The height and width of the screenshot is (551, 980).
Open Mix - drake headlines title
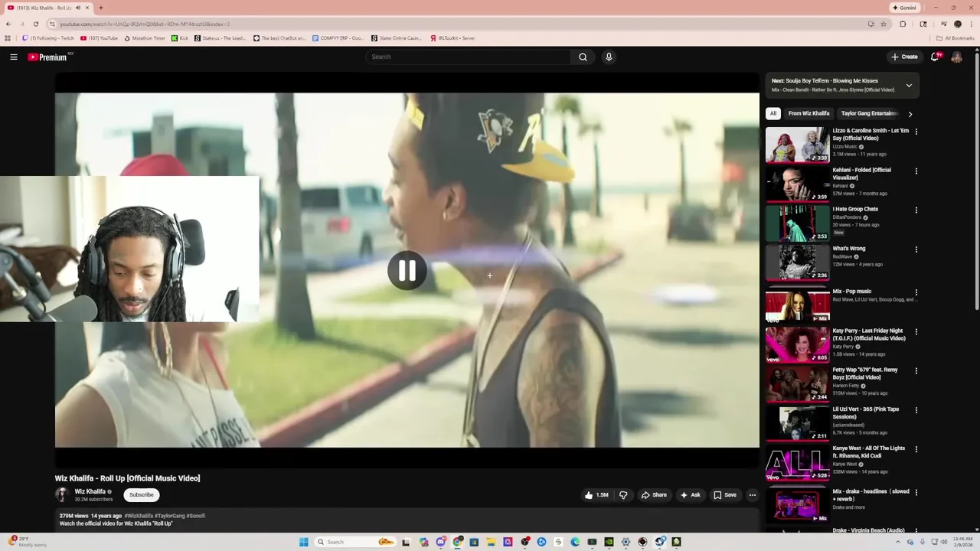click(870, 495)
